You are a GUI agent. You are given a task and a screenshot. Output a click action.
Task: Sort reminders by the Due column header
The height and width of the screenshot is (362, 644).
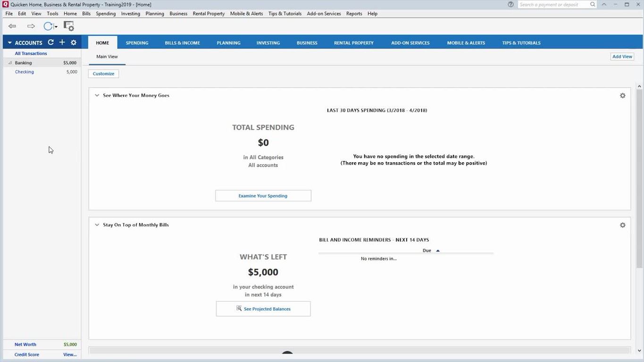pyautogui.click(x=427, y=251)
